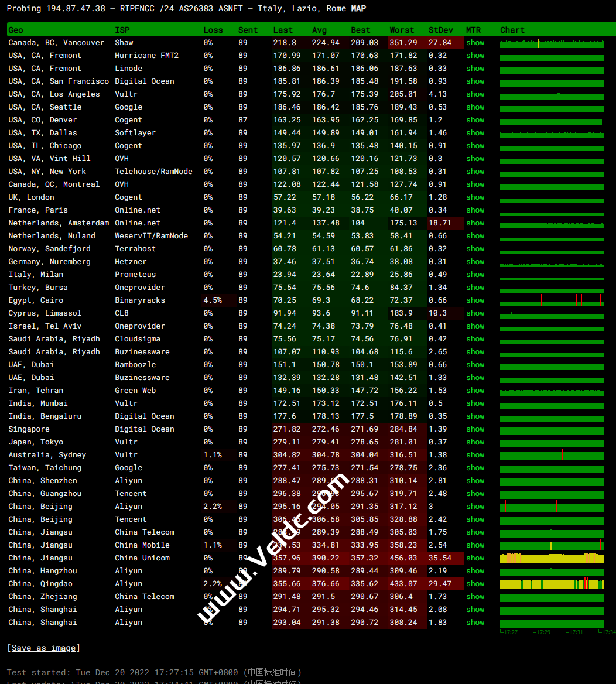Click the chart for China Beijing Aliyun
Viewport: 616px width, 684px height.
point(552,507)
